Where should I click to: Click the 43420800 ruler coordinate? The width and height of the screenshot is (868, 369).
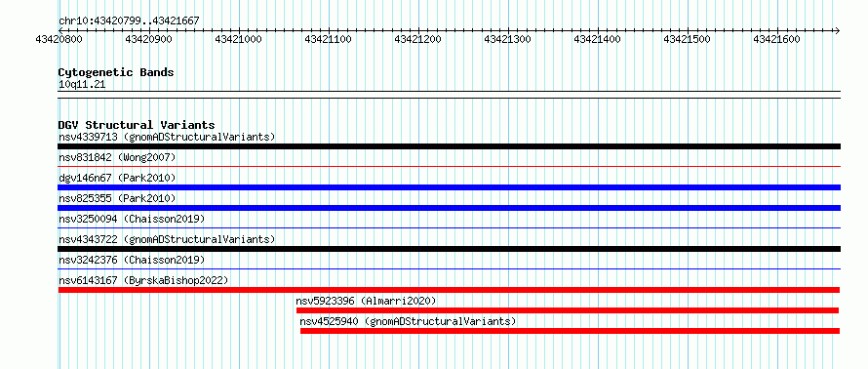59,39
